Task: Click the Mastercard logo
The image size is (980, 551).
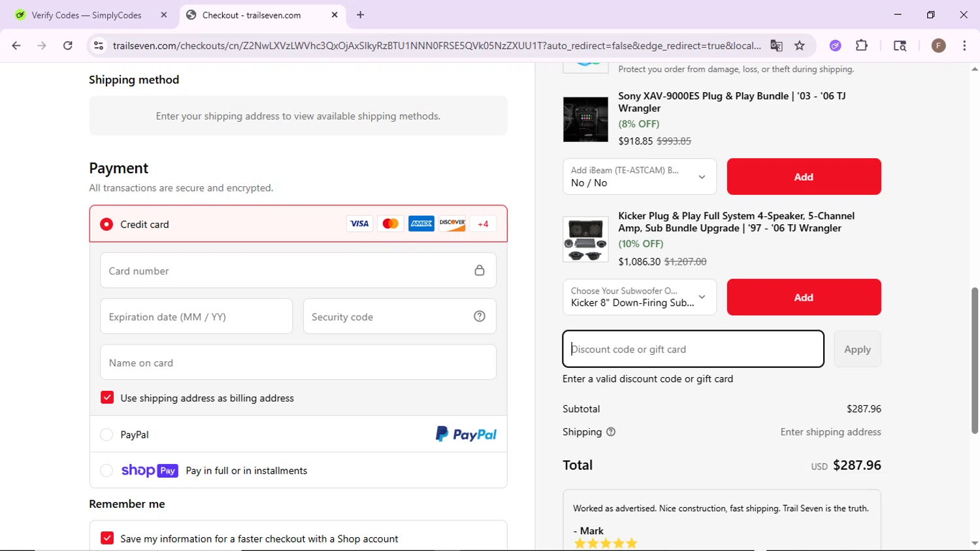Action: click(x=391, y=224)
